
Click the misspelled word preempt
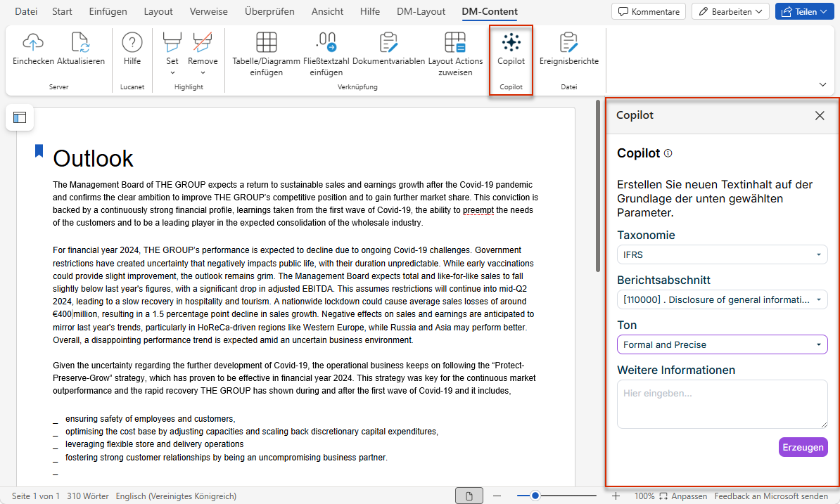[x=478, y=210]
